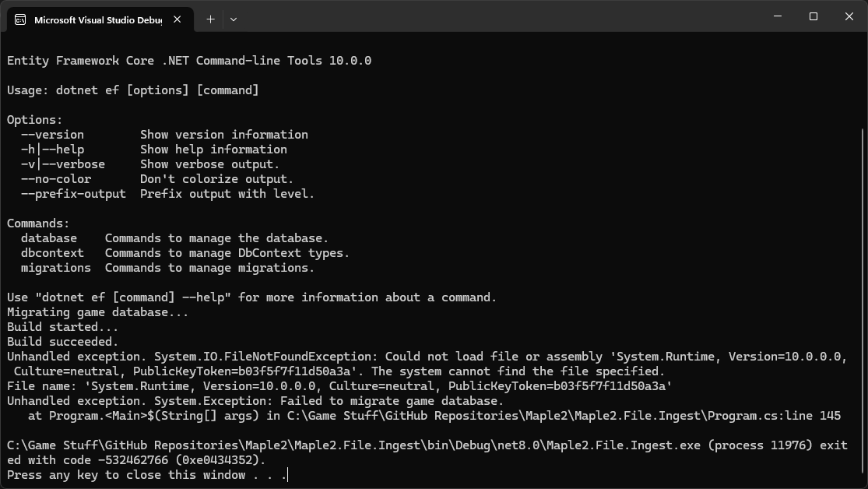Select the Microsoft Visual Studio Debug tab

pyautogui.click(x=97, y=19)
